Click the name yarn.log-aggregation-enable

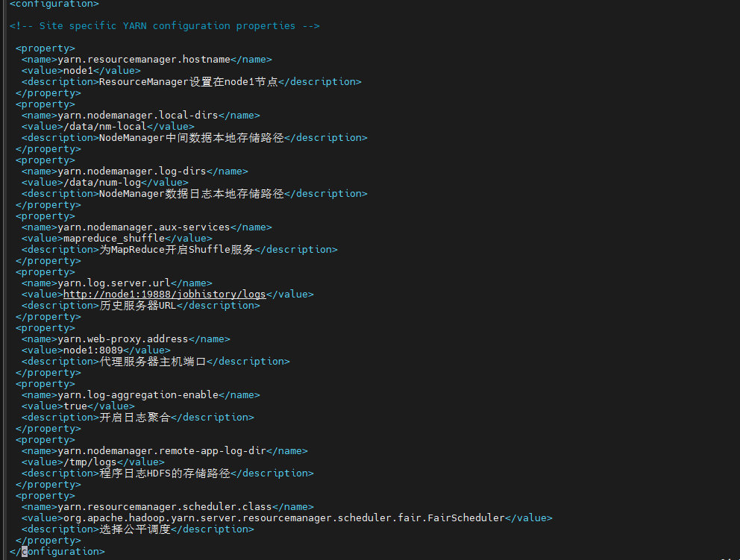pyautogui.click(x=138, y=395)
